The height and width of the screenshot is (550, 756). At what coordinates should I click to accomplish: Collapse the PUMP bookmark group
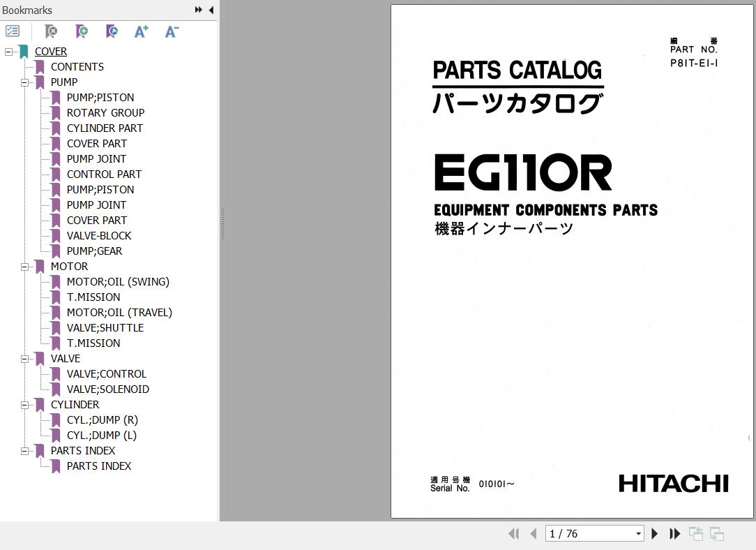click(x=24, y=82)
